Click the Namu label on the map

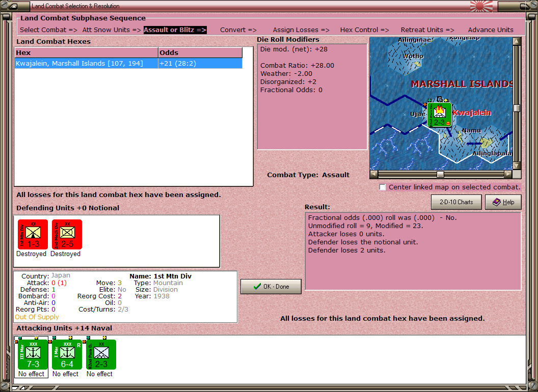tap(471, 130)
